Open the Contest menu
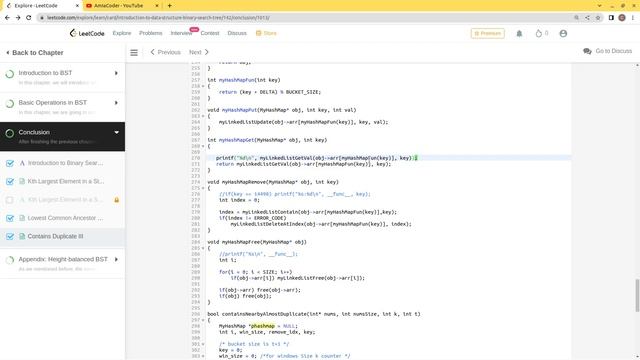 (x=210, y=33)
